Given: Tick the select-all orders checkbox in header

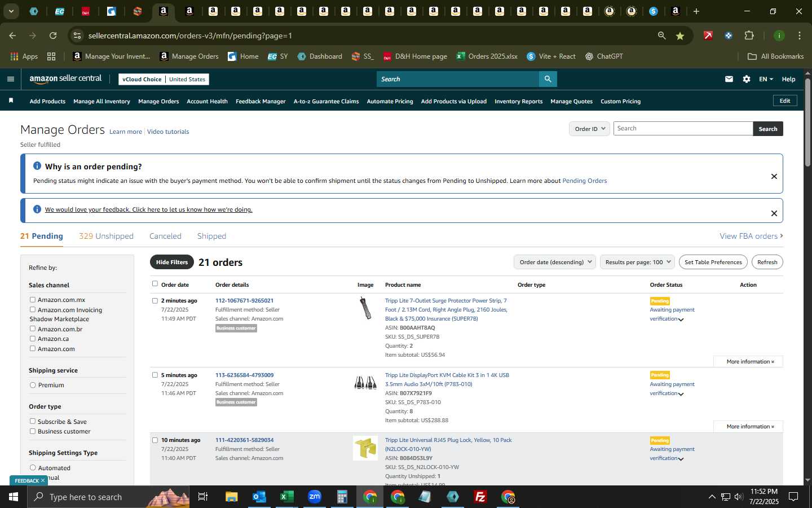Looking at the screenshot, I should pos(155,284).
